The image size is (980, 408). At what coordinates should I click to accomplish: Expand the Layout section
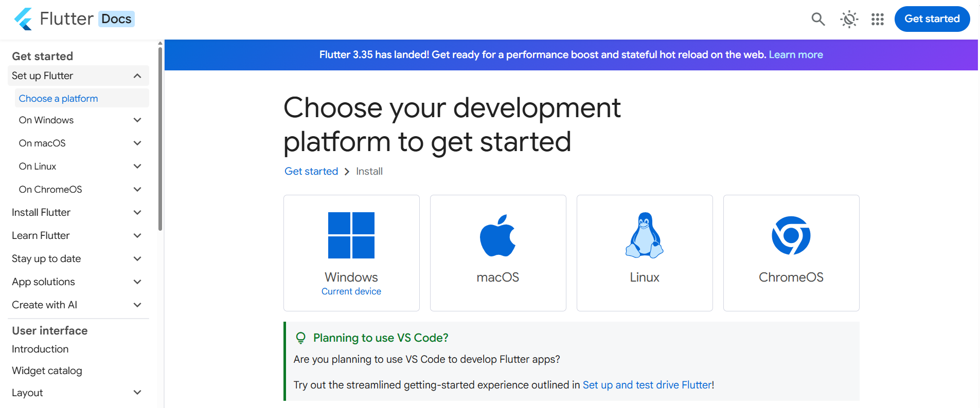point(137,392)
